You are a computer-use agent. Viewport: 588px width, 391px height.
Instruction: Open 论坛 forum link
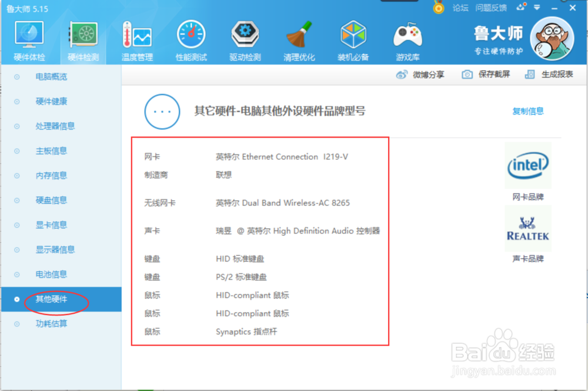tap(460, 8)
